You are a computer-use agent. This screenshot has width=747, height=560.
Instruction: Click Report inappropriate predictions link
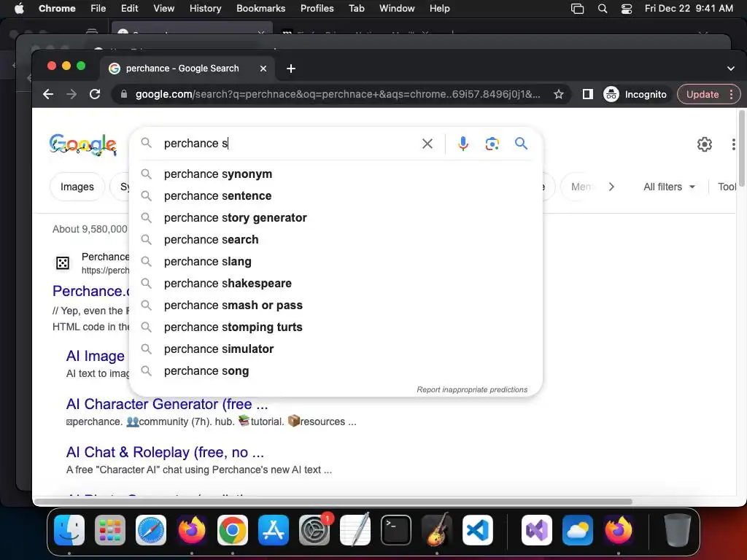tap(472, 389)
